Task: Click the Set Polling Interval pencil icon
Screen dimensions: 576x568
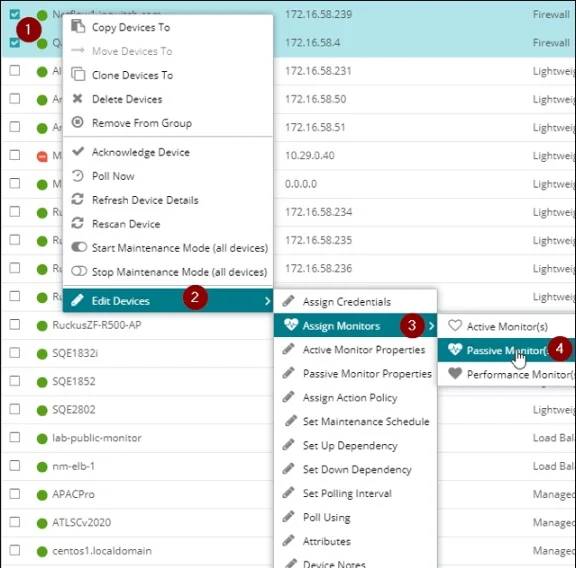Action: (288, 492)
